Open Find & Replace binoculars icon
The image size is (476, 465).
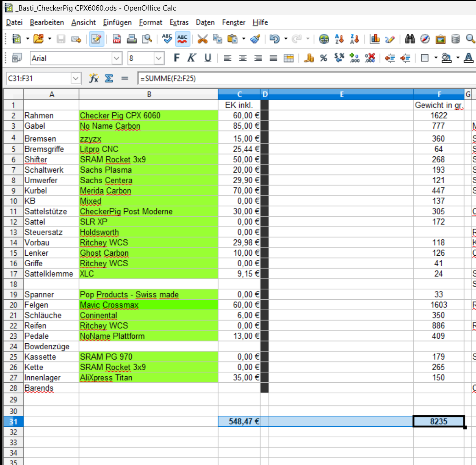410,39
